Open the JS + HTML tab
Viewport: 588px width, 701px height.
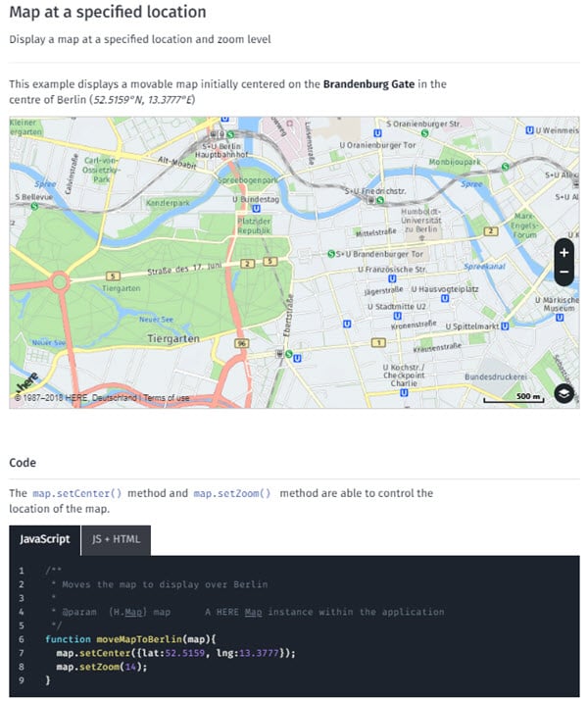pos(116,538)
